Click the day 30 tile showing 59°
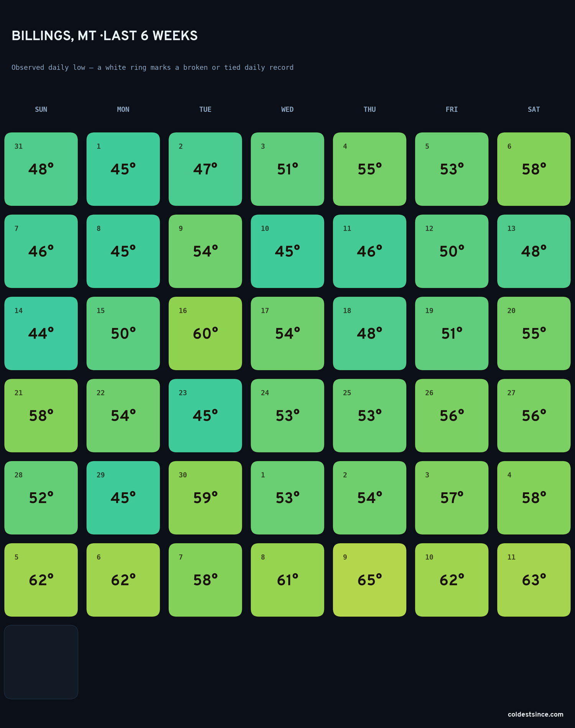The height and width of the screenshot is (728, 575). pyautogui.click(x=205, y=498)
